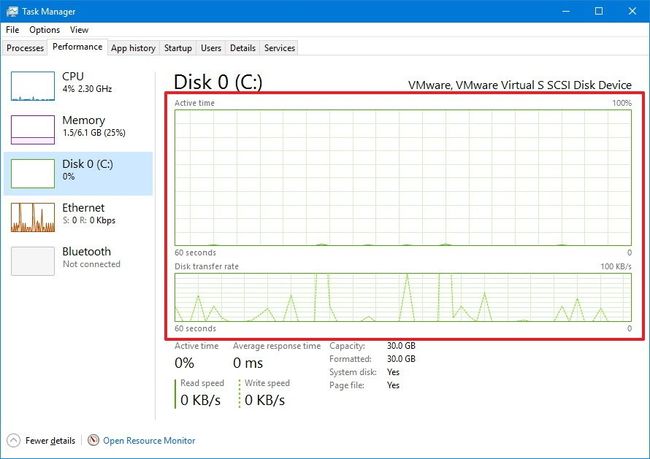The image size is (650, 459).
Task: Click the Disk transfer rate graph
Action: tap(403, 297)
